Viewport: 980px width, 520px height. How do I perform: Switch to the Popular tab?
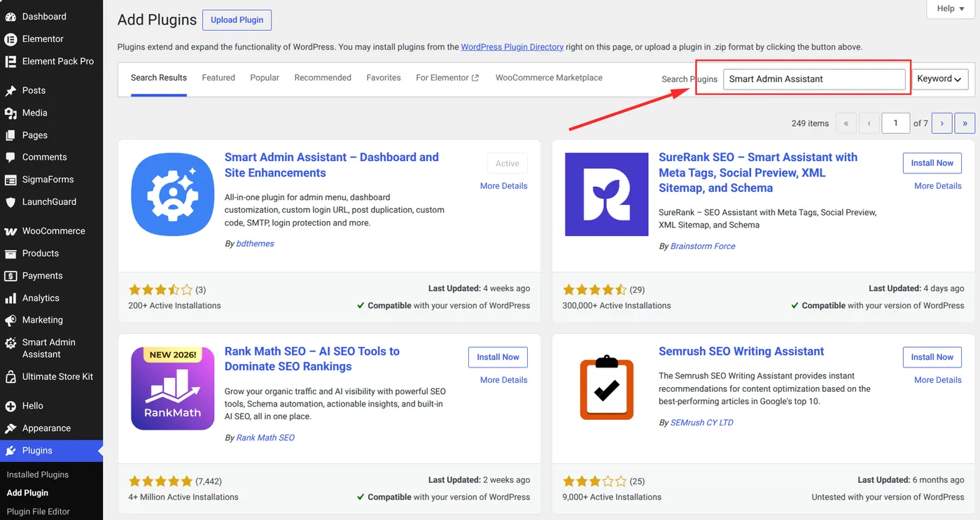click(265, 78)
